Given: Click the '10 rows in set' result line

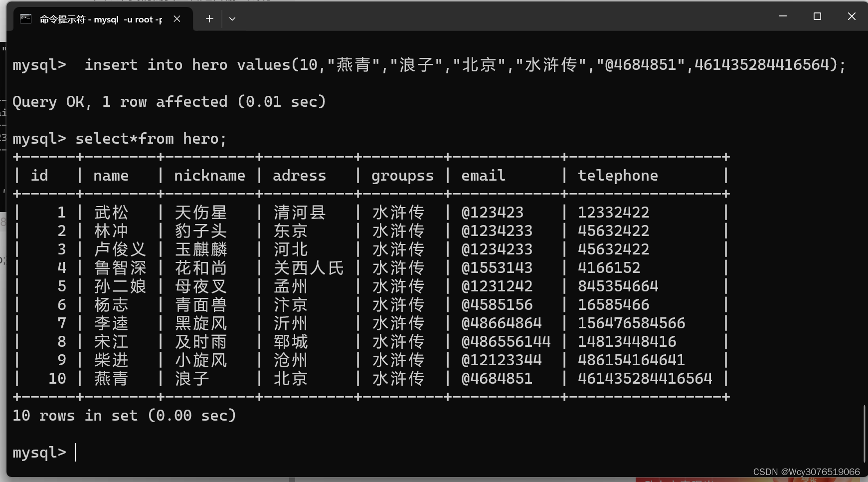Looking at the screenshot, I should pyautogui.click(x=124, y=415).
